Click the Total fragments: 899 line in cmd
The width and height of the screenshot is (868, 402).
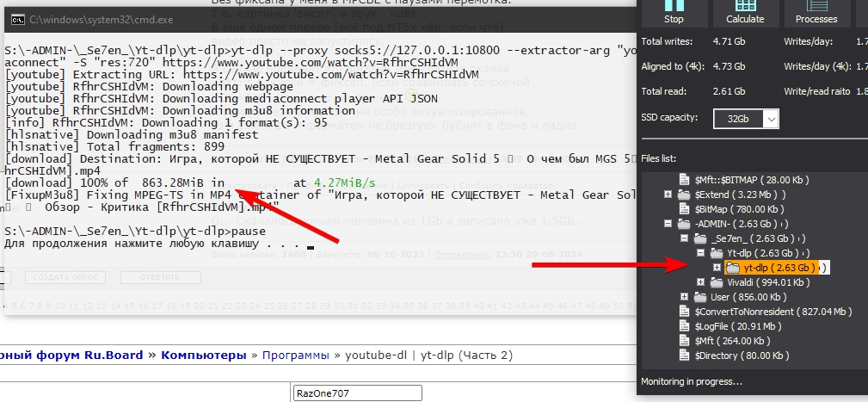114,146
